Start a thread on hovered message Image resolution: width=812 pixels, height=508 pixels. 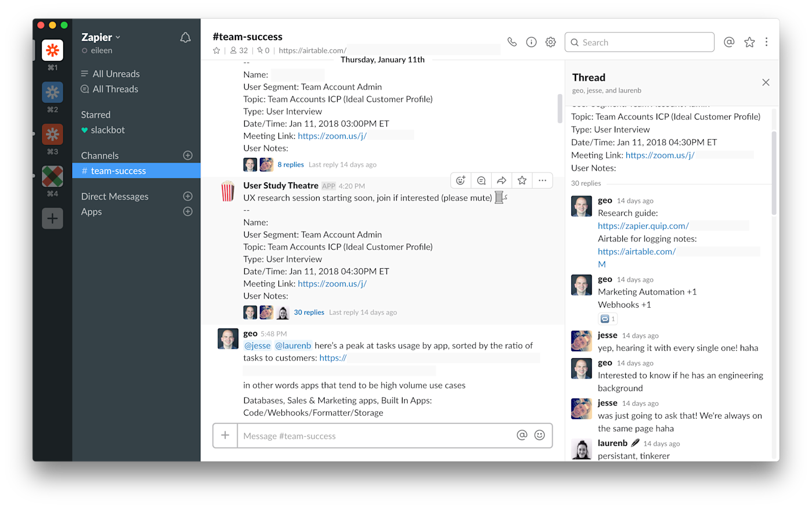481,181
